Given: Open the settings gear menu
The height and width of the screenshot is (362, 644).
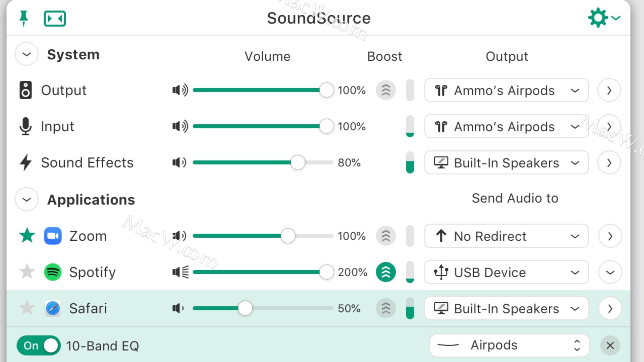Looking at the screenshot, I should tap(604, 18).
